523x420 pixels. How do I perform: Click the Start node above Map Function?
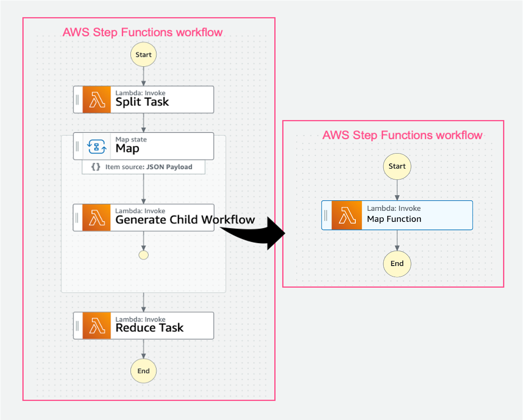tap(397, 166)
